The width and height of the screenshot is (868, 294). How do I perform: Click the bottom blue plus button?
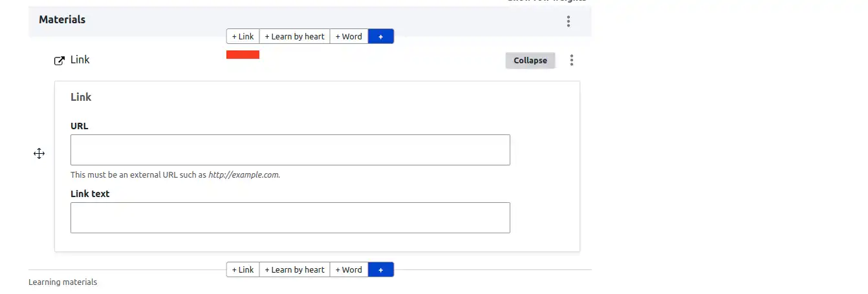(x=381, y=270)
